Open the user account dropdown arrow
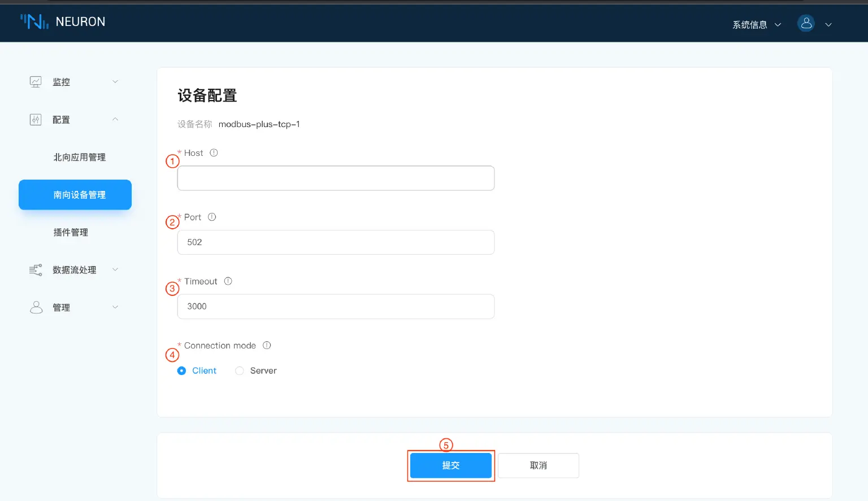Screen dimensions: 868x501 tap(828, 25)
